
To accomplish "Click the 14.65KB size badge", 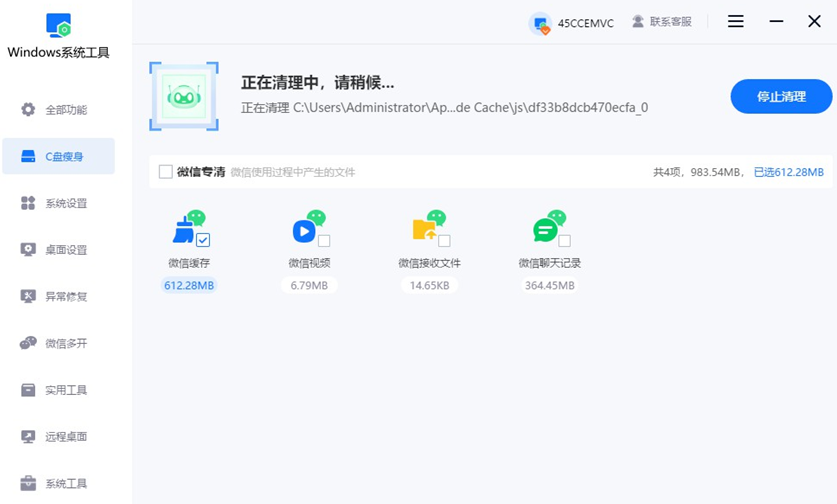I will pos(429,286).
